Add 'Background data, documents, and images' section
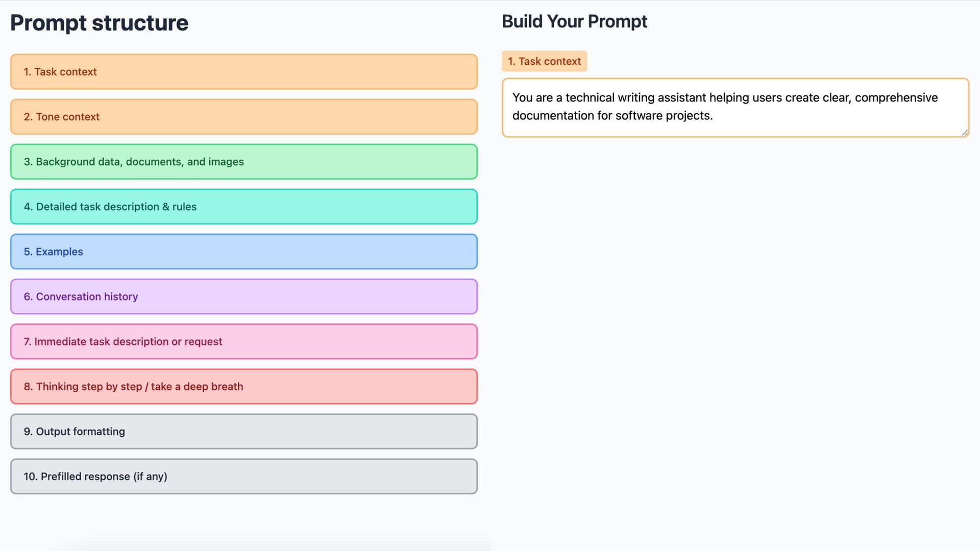980x551 pixels. tap(244, 162)
